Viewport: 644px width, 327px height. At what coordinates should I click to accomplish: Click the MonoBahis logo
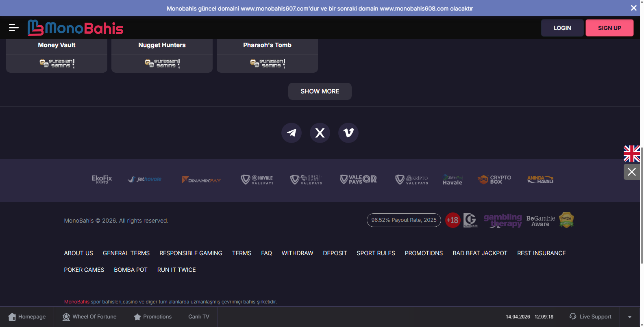click(x=76, y=28)
